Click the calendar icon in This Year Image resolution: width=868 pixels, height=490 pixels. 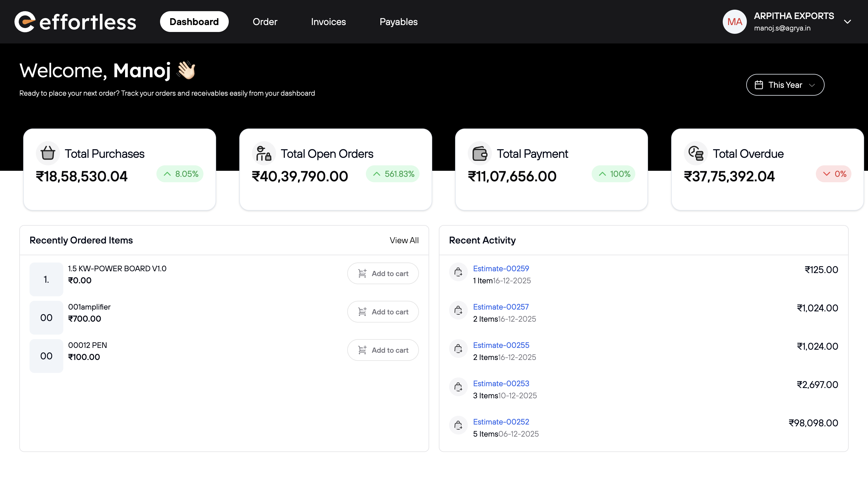click(x=759, y=85)
